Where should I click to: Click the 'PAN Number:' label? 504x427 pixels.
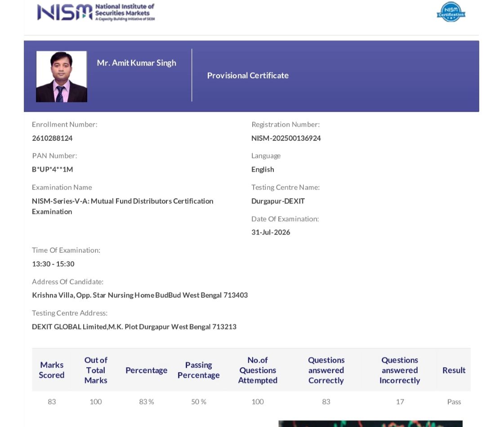click(x=54, y=156)
